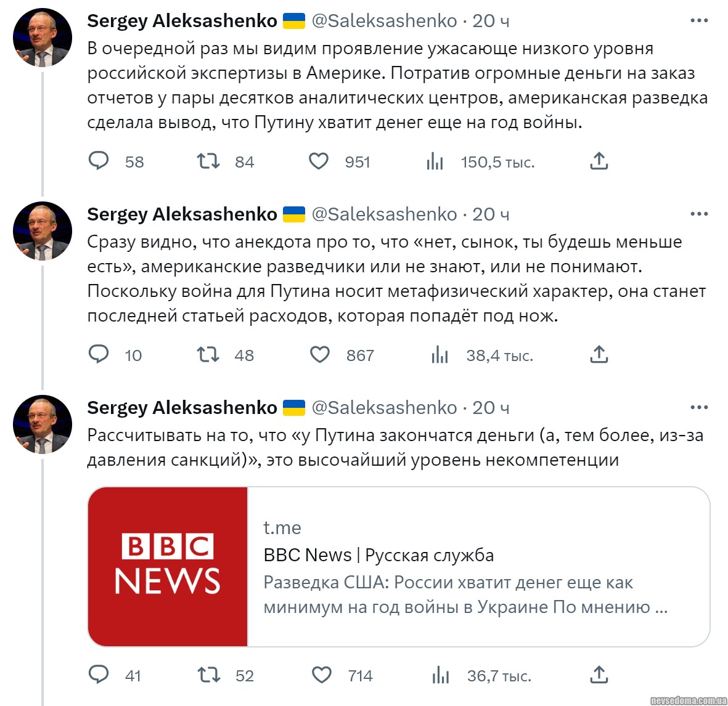The width and height of the screenshot is (728, 706).
Task: Open Sergey Aleksashenko's avatar on the third tweet
Action: (x=43, y=424)
